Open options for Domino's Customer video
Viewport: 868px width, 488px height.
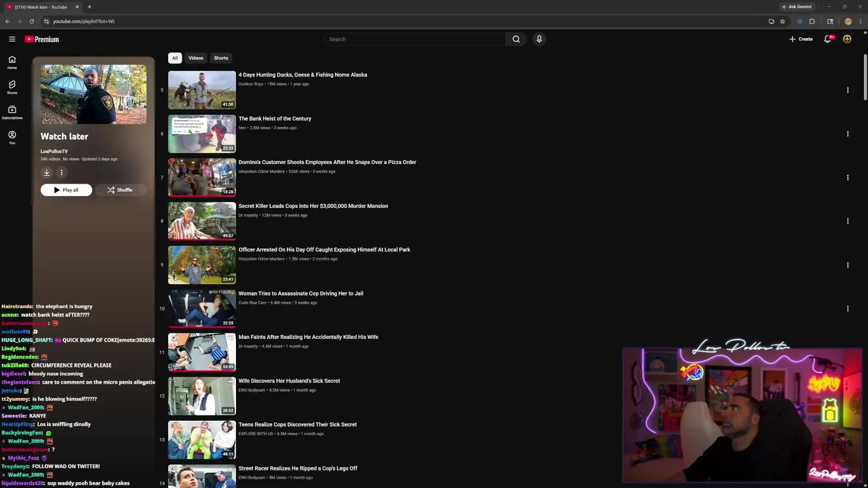point(848,178)
